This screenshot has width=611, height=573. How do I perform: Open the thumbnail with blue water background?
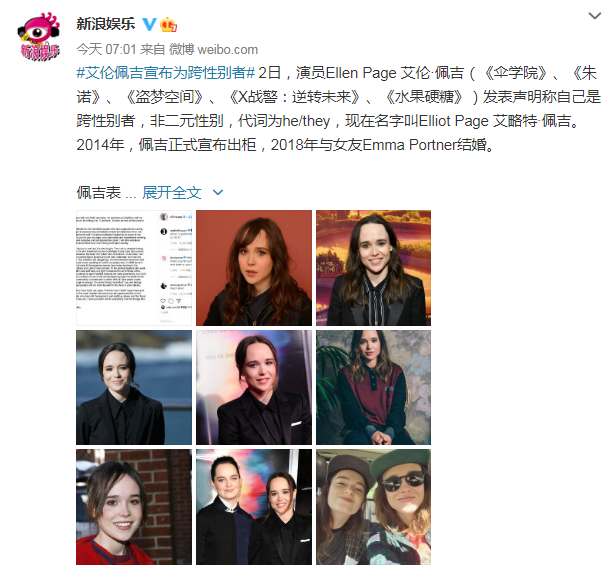pos(134,387)
